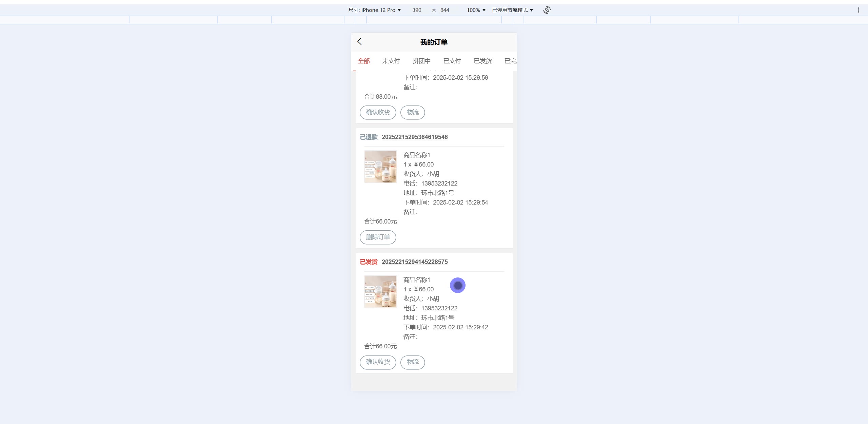868x424 pixels.
Task: Click 确认收货 on the 88.00元 order
Action: point(378,112)
